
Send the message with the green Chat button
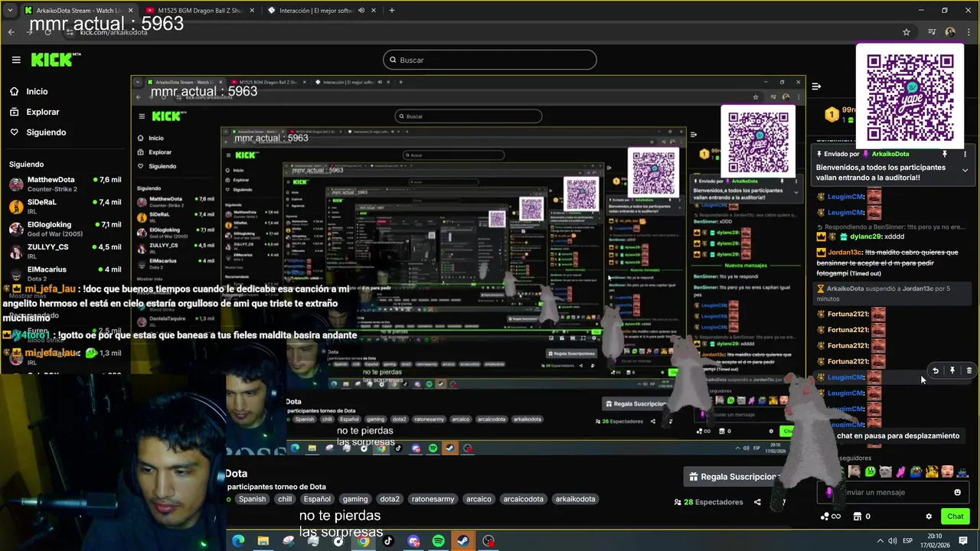point(955,517)
